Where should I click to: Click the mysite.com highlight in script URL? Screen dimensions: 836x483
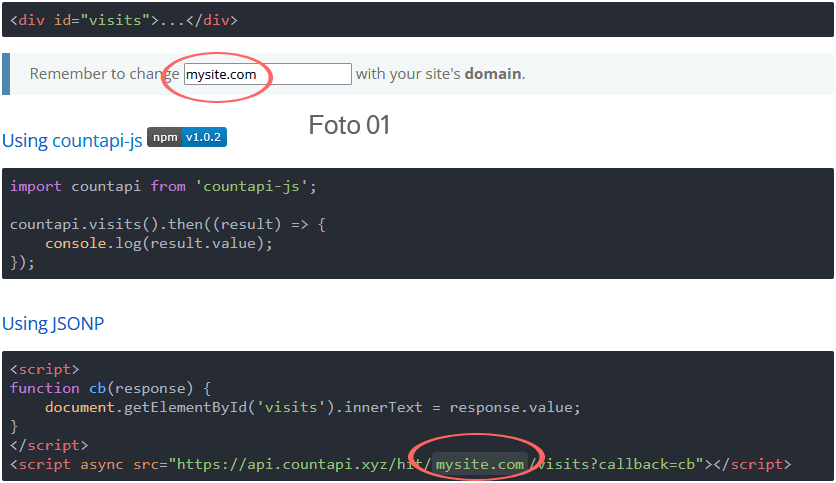pos(480,464)
